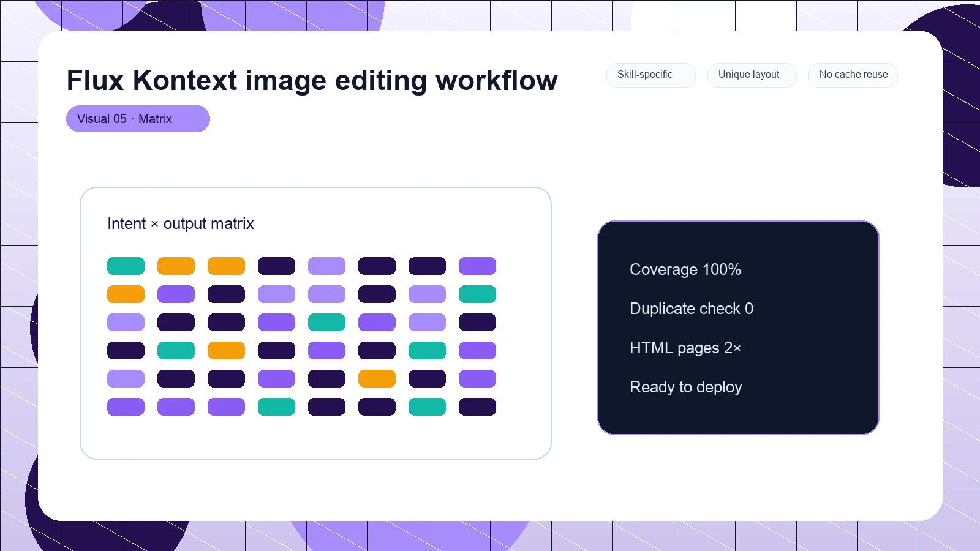Click the teal cell in matrix row three
This screenshot has width=980, height=551.
(x=326, y=323)
